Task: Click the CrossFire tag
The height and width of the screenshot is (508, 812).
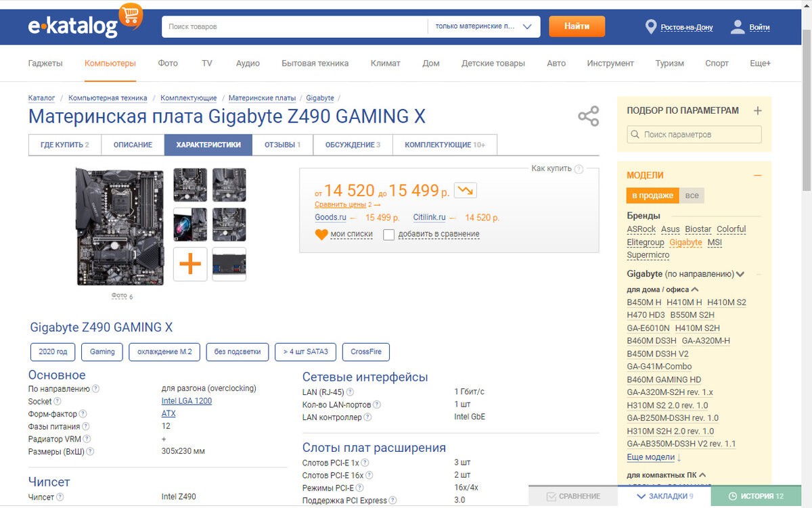Action: pyautogui.click(x=366, y=352)
